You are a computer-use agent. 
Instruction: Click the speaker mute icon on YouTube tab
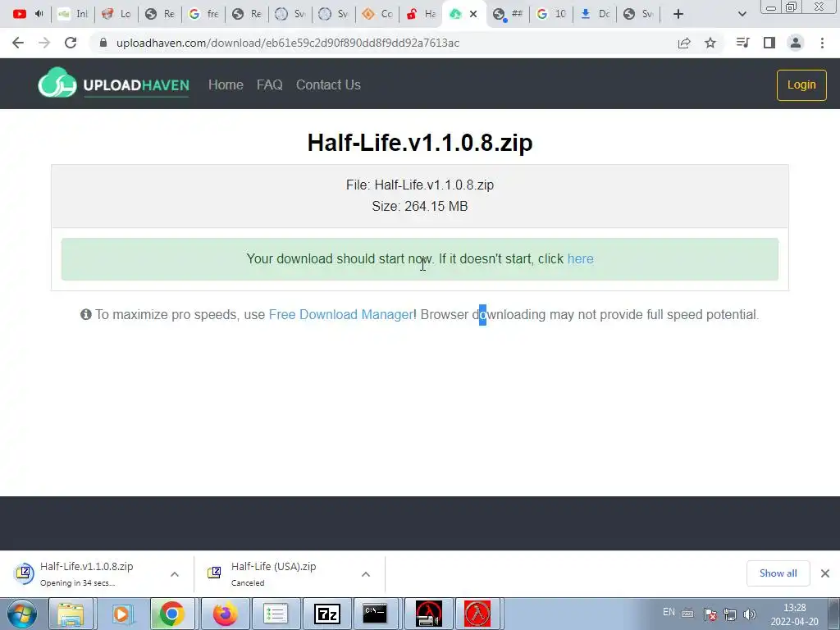click(x=39, y=14)
